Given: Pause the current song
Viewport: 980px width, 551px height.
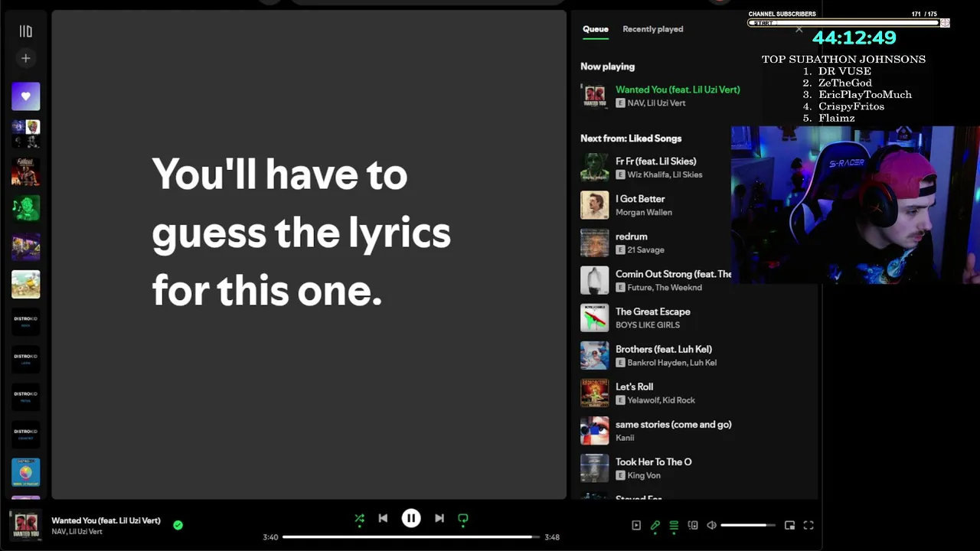Looking at the screenshot, I should point(411,518).
